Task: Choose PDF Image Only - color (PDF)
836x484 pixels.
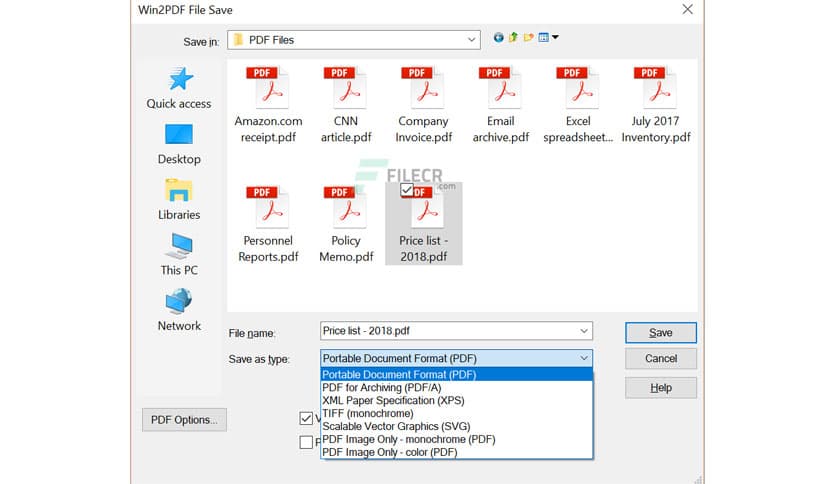Action: tap(456, 452)
